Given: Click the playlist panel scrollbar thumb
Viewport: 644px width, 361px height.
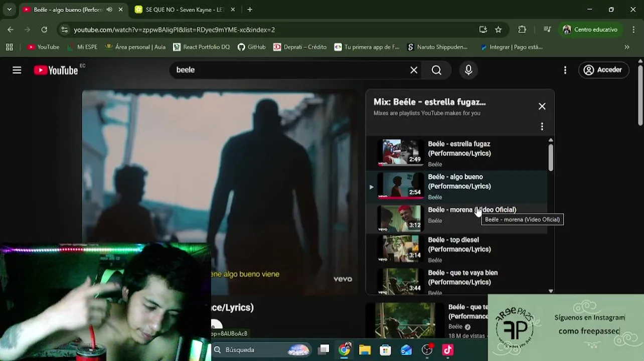Looking at the screenshot, I should point(551,157).
